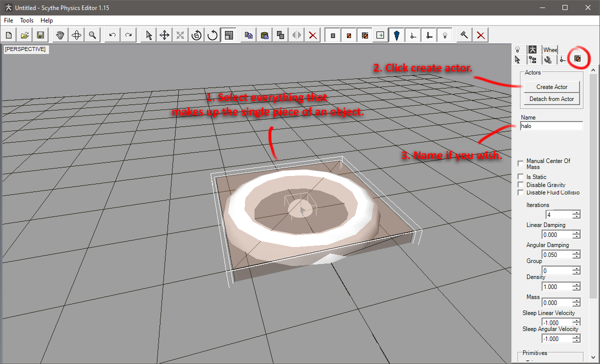Click the Sleep Linear Velocity spinner arrows
Viewport: 600px width, 364px height.
pyautogui.click(x=576, y=322)
